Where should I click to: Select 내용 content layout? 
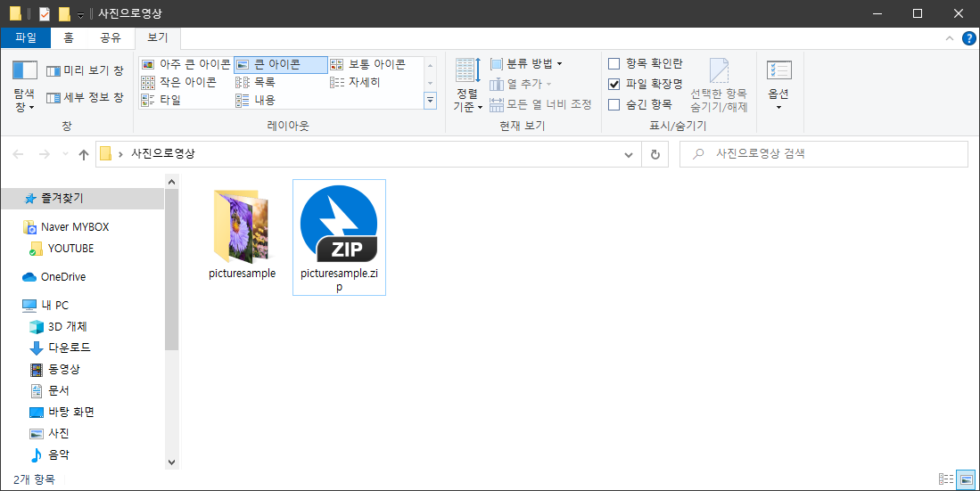(256, 100)
